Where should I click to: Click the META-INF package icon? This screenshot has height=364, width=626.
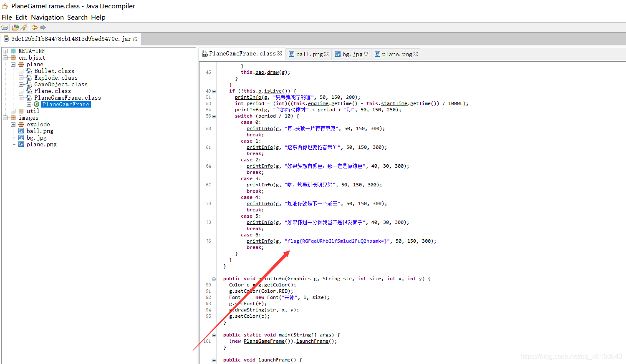(13, 51)
